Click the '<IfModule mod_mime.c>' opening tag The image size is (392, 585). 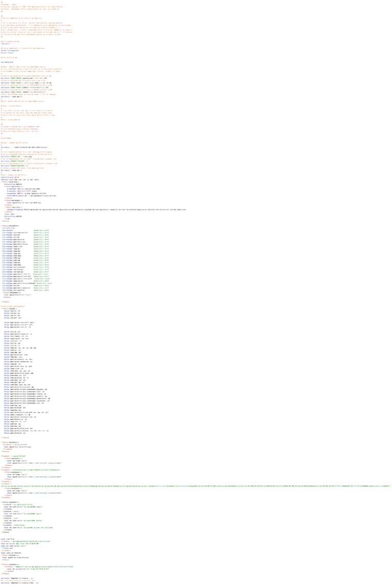9,309
